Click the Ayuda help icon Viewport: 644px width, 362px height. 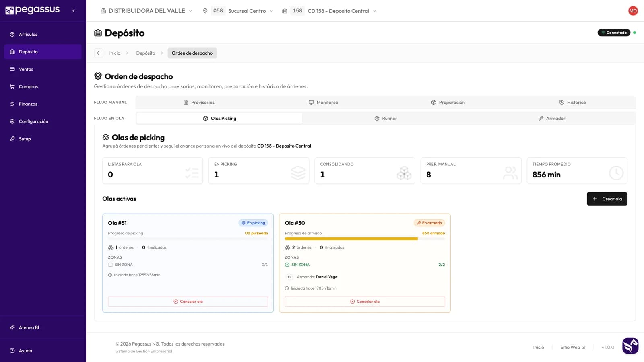pos(12,350)
